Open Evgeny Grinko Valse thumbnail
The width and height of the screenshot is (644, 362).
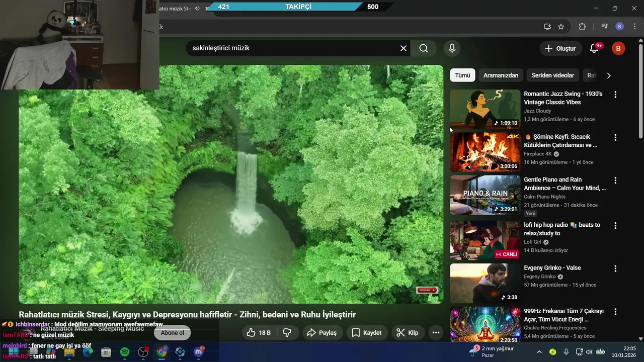[485, 284]
